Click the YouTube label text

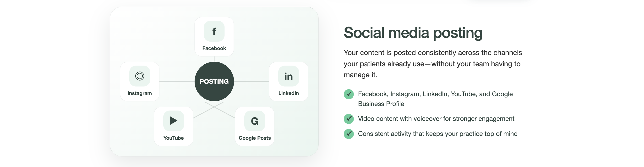[174, 138]
